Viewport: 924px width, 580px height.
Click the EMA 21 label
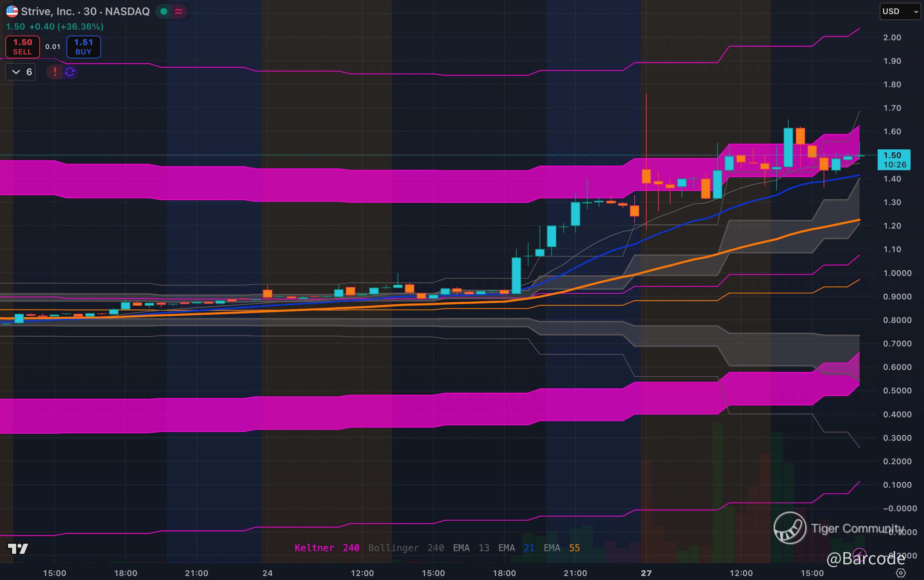516,548
